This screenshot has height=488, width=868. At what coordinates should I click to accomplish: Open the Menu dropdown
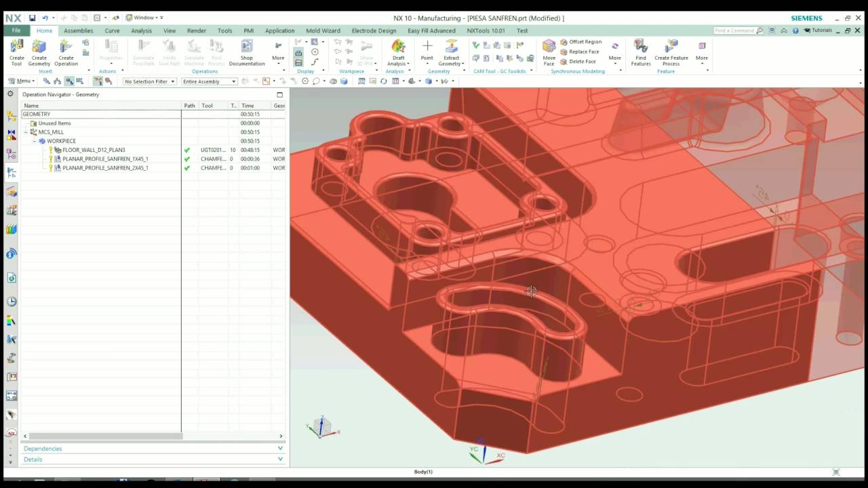point(21,81)
